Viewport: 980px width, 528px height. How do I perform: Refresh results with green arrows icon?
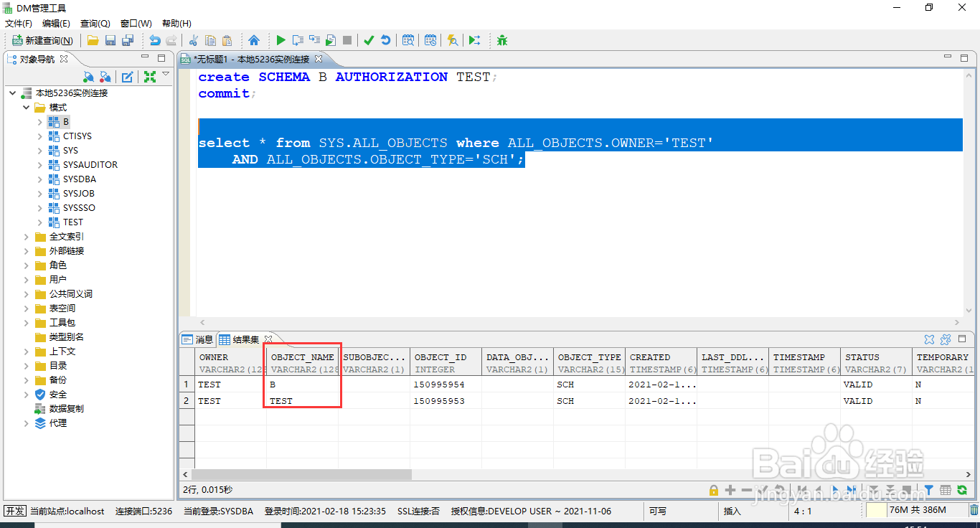tap(962, 490)
